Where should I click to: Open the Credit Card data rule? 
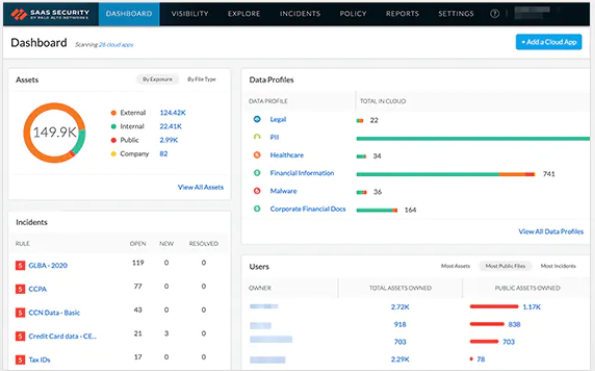(63, 336)
